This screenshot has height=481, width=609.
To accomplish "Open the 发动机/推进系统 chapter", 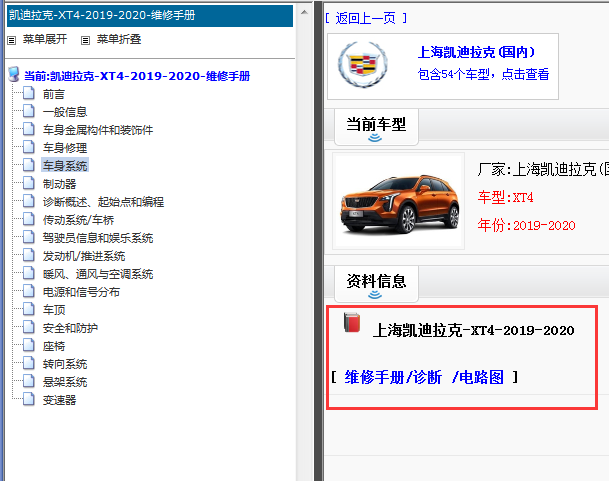I will 84,256.
